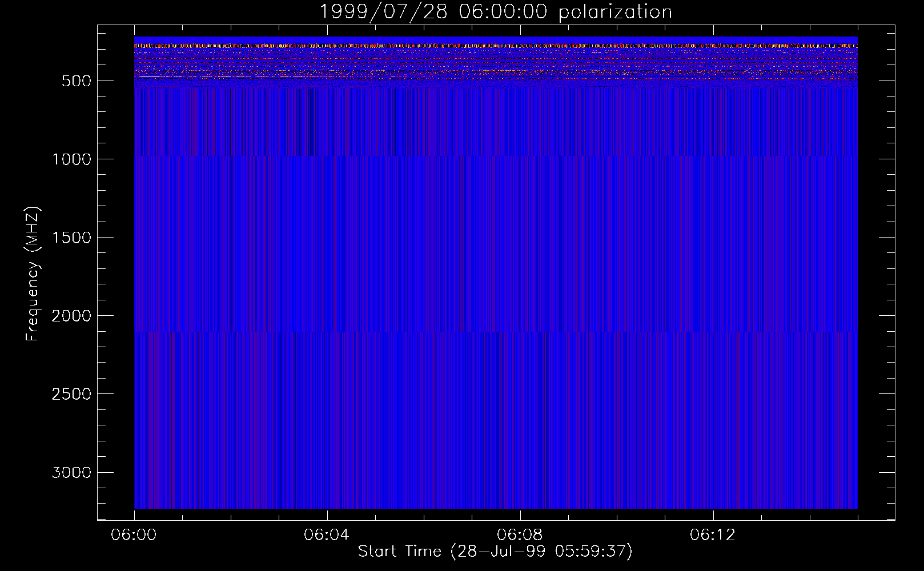
Task: Click the 1000 frequency tick label
Action: coord(71,159)
